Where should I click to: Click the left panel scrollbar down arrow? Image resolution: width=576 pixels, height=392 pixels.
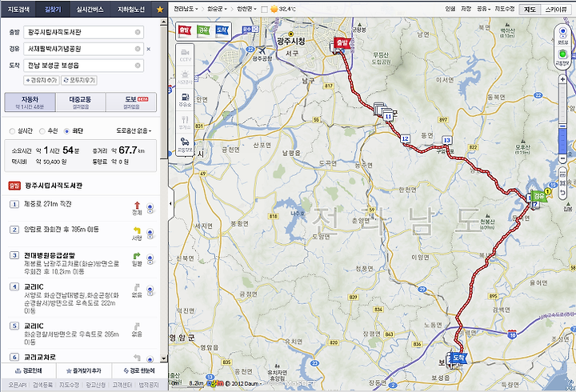click(x=164, y=358)
